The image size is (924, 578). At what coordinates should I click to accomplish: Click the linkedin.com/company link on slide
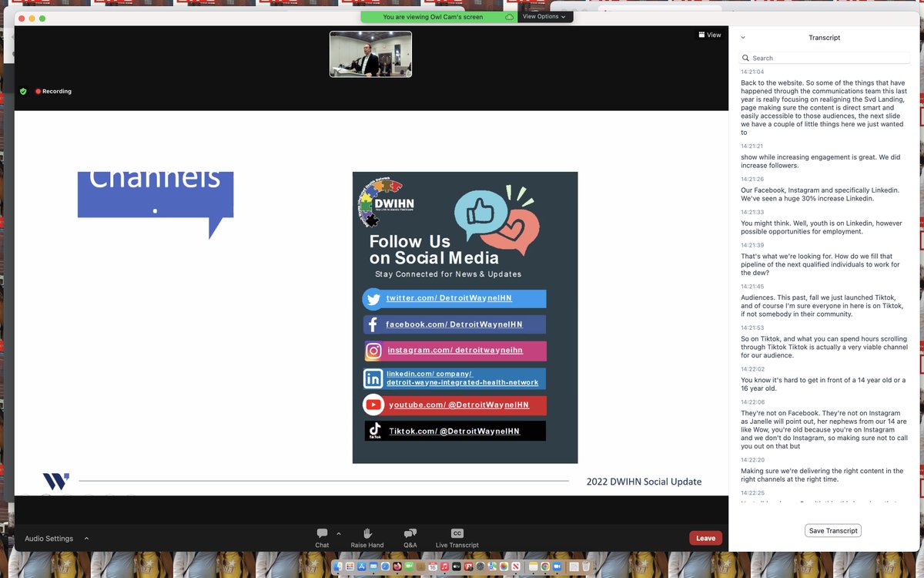462,378
